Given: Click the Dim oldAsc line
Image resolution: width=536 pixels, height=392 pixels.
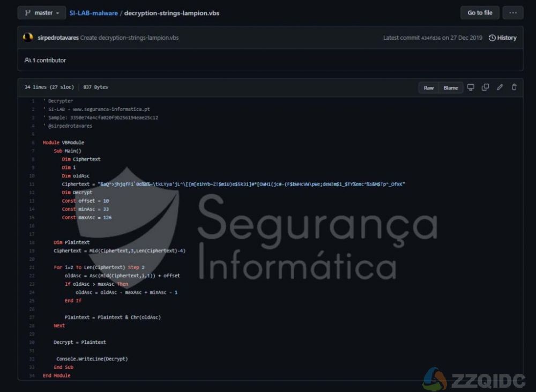Looking at the screenshot, I should 76,176.
